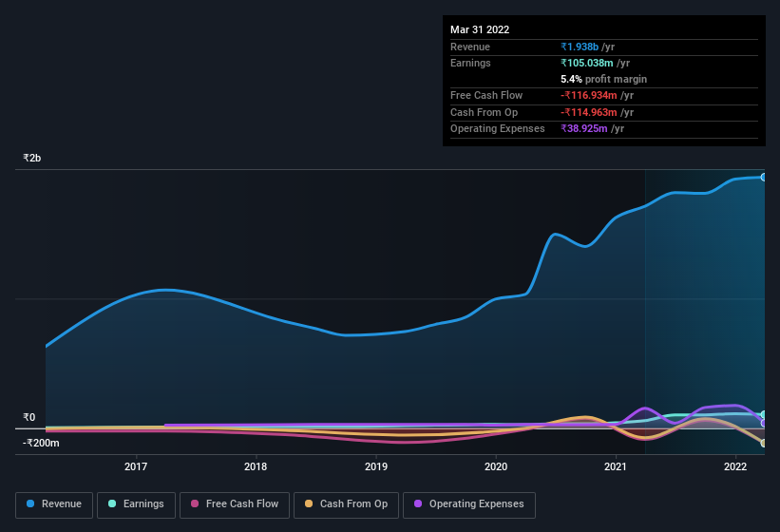Image resolution: width=780 pixels, height=532 pixels.
Task: Click the Revenue row label in tooltip
Action: (x=470, y=47)
